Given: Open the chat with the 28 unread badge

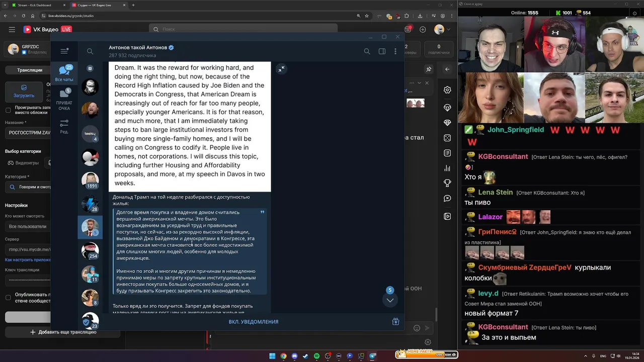Looking at the screenshot, I should [x=90, y=204].
